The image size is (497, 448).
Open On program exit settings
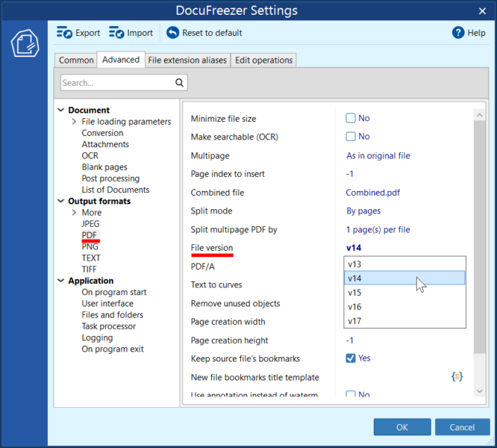[113, 349]
